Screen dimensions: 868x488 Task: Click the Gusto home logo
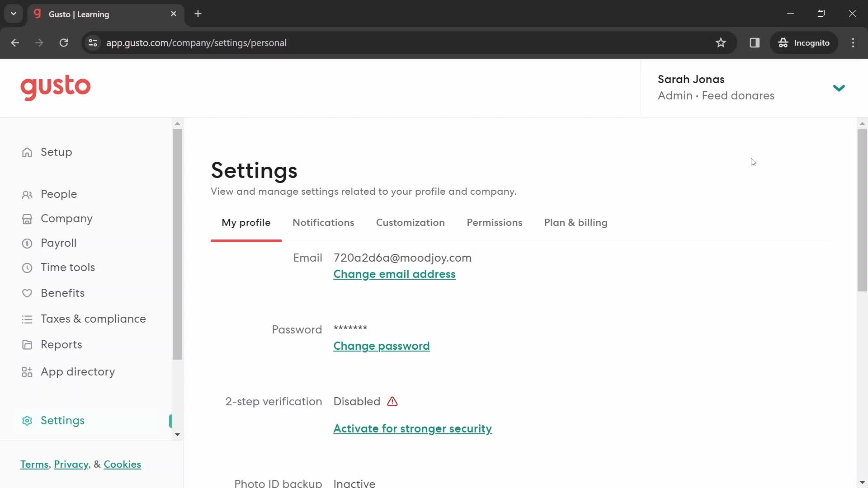tap(56, 88)
